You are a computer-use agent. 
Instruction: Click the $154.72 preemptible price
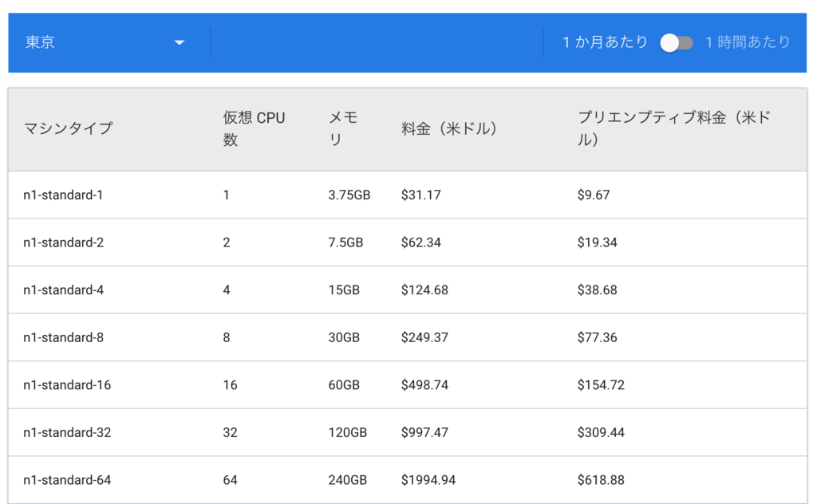(601, 385)
